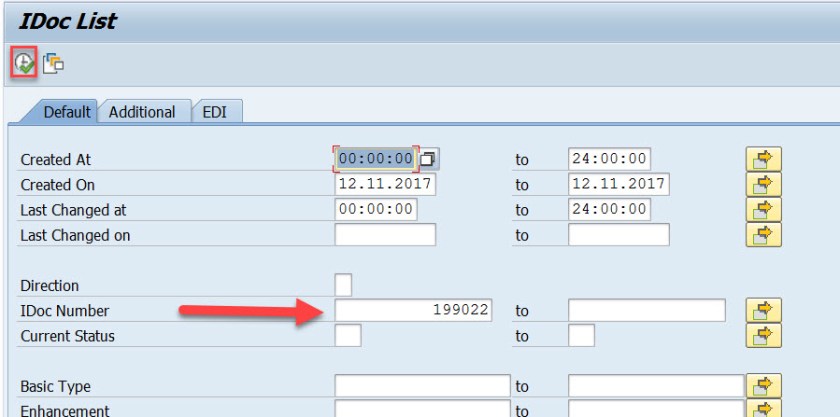Click the 'IDoc Number' label text
840x417 pixels.
click(65, 311)
